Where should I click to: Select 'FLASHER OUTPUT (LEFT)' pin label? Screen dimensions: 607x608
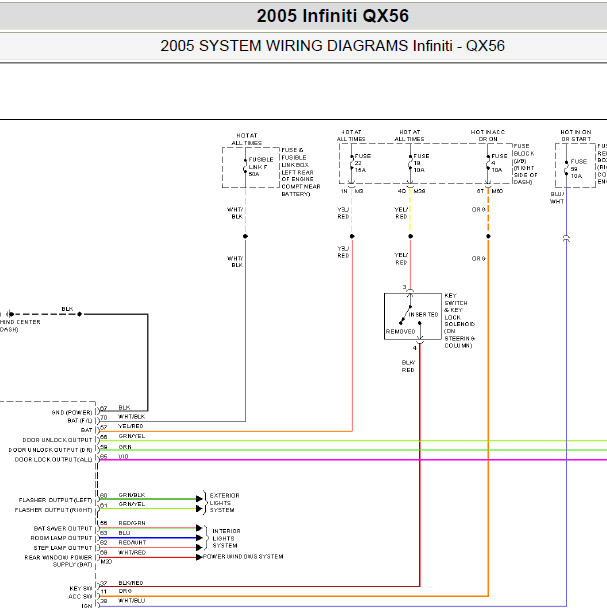55,500
